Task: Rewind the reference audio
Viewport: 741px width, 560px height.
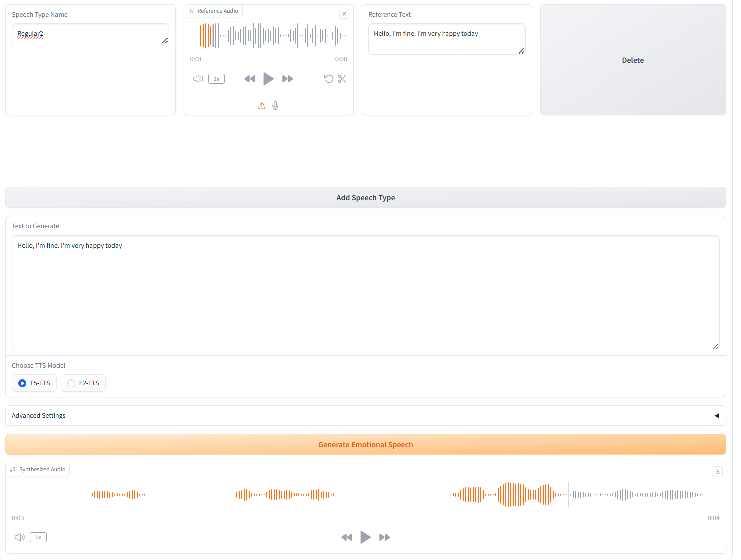Action: [250, 79]
